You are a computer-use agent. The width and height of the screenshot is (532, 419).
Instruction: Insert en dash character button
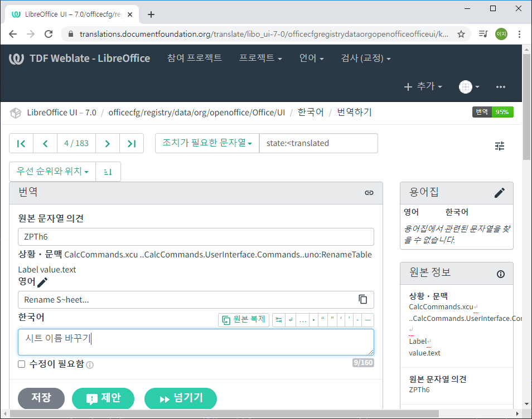click(357, 320)
